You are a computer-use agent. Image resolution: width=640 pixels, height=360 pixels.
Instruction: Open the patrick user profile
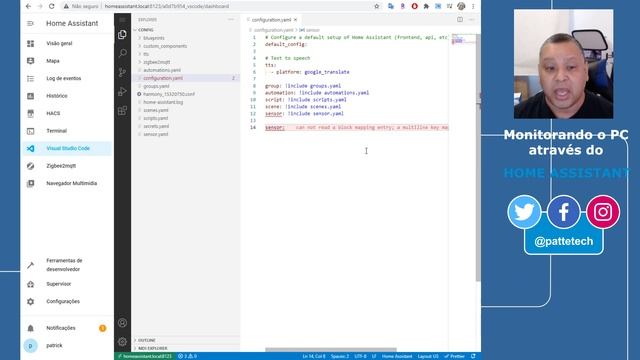click(66, 346)
